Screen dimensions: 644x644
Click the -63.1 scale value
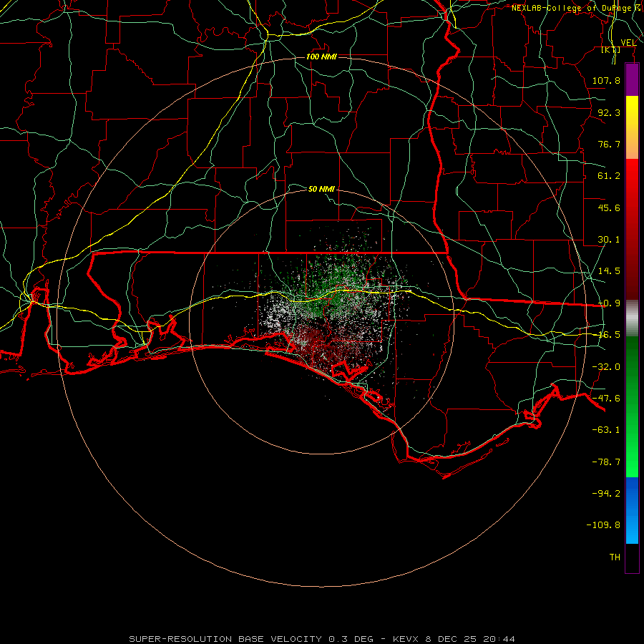[606, 430]
